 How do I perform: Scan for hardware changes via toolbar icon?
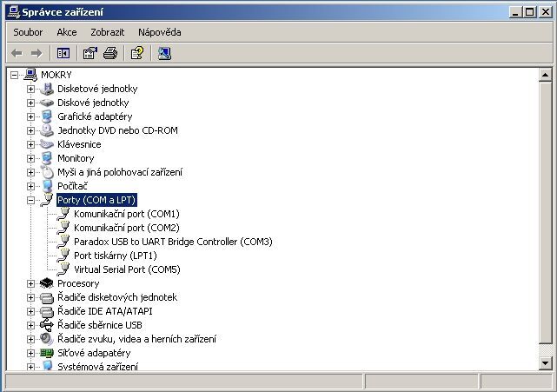click(164, 53)
